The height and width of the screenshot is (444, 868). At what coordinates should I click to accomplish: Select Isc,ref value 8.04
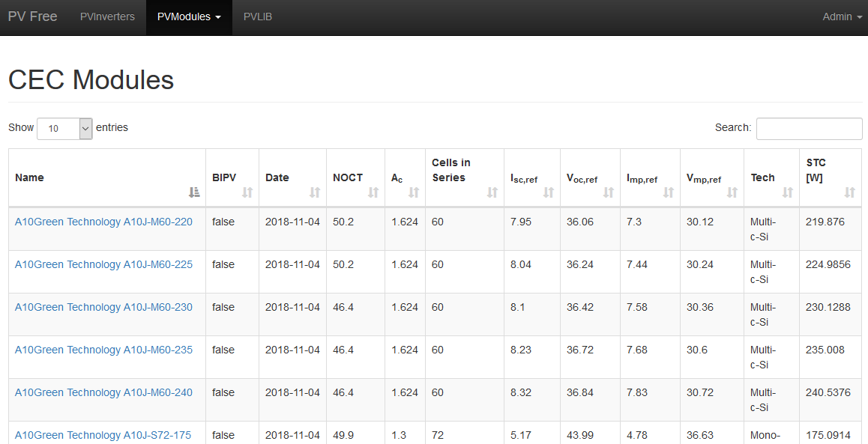click(520, 264)
